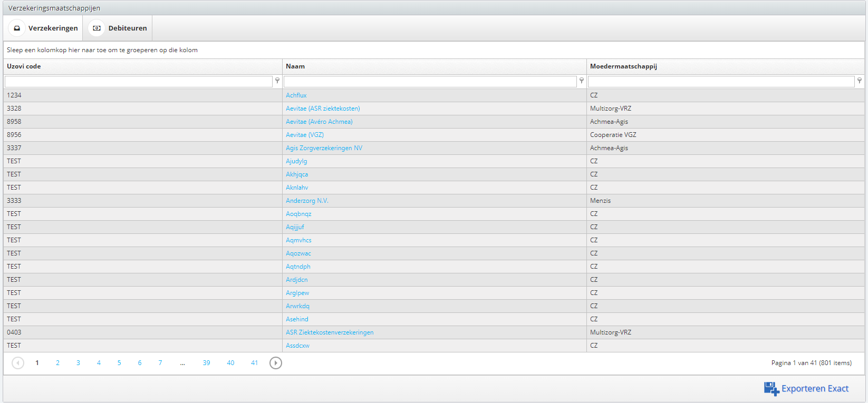Focus the Moedermaatschappij filter field
868x403 pixels.
(x=721, y=82)
